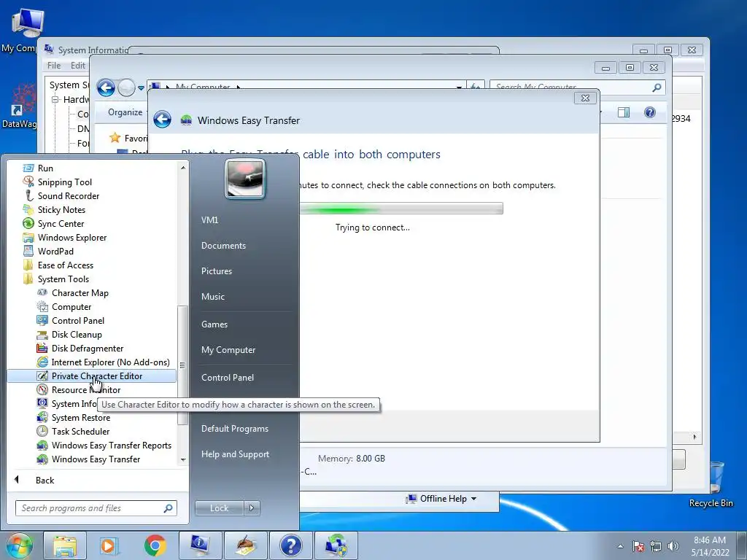This screenshot has height=560, width=747.
Task: Open the VM1 user folder
Action: (x=209, y=220)
